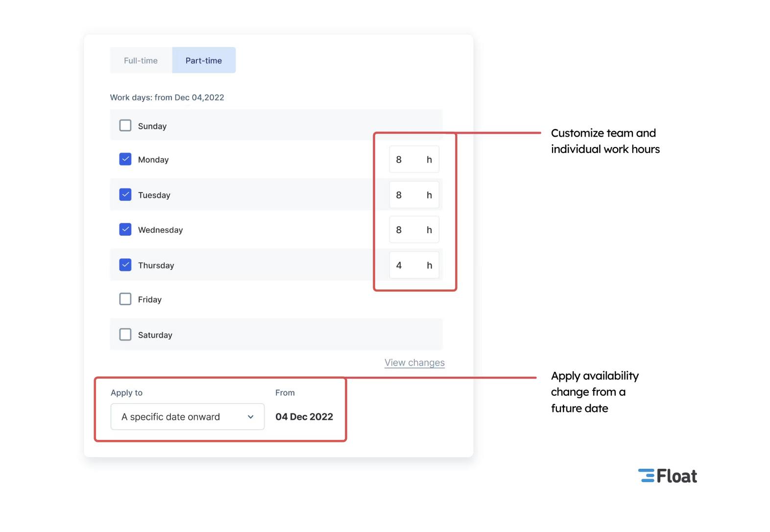Edit Thursday's 4 hours input field
Screen dimensions: 770x532
tap(414, 265)
